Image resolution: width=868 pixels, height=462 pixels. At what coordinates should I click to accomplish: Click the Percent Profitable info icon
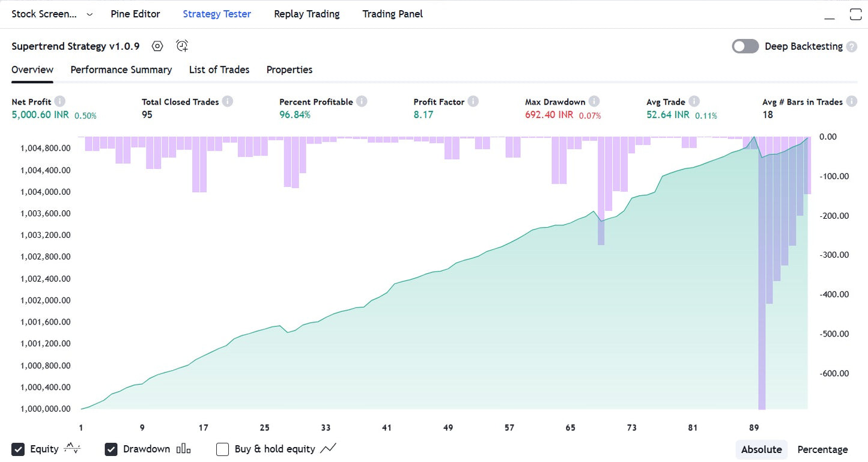[362, 102]
